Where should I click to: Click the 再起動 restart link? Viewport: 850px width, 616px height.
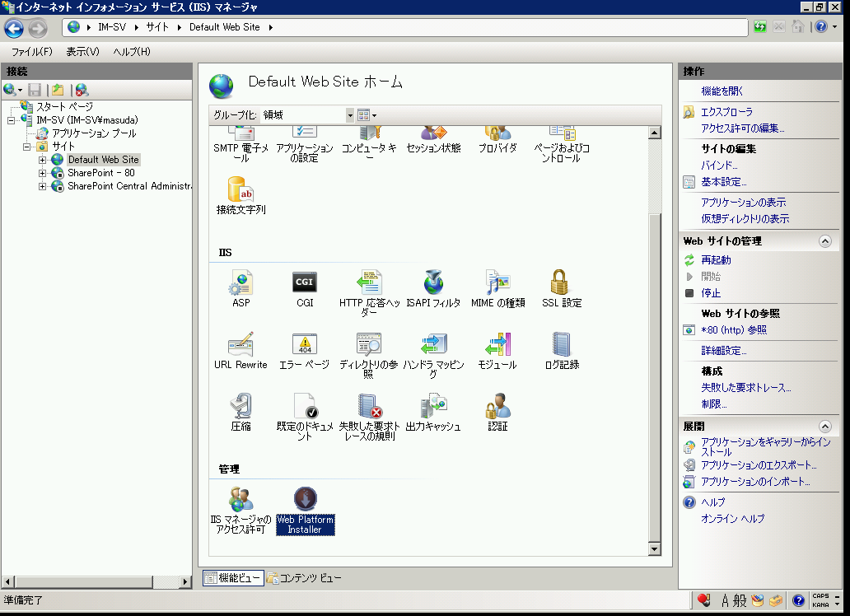pos(716,260)
